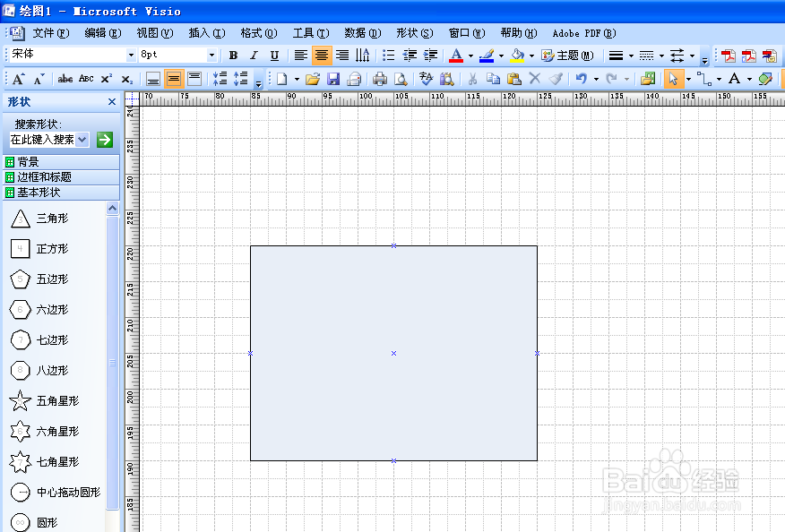Increase paragraph spacing icon
Viewport: 785px width, 532px height.
click(241, 79)
